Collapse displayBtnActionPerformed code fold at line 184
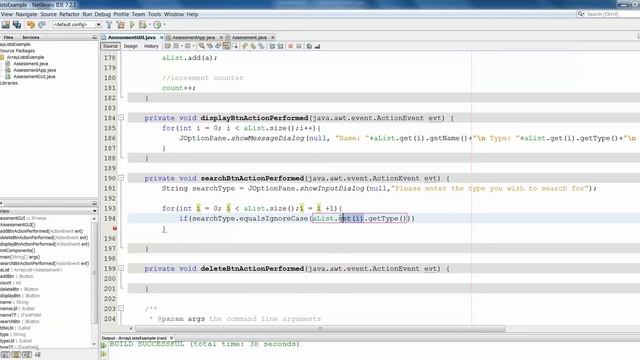This screenshot has height=360, width=640. (x=121, y=118)
